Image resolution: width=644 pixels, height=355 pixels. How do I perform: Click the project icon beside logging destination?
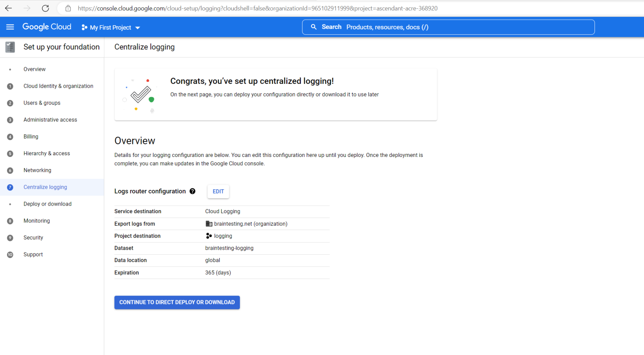pos(209,236)
